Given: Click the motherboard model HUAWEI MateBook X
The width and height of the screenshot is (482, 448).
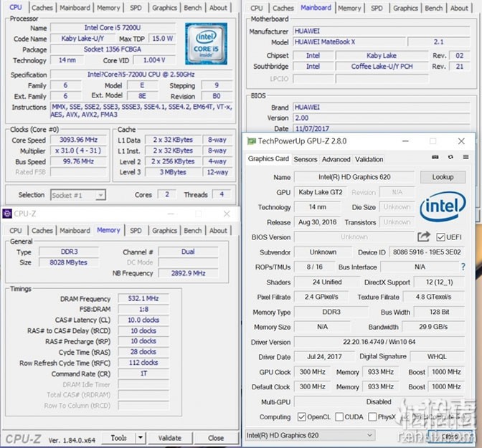Looking at the screenshot, I should pyautogui.click(x=349, y=42).
